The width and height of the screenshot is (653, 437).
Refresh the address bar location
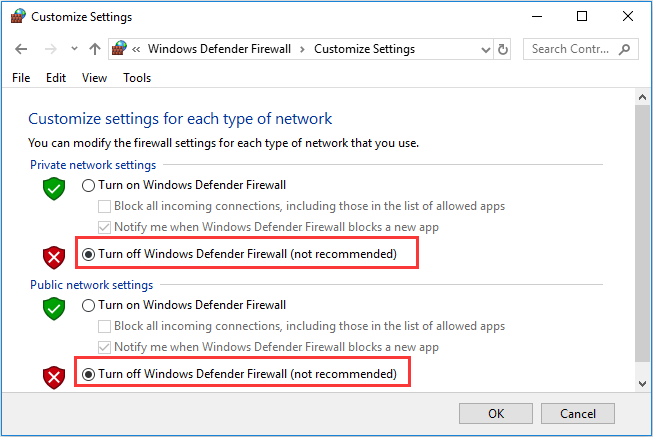pyautogui.click(x=503, y=49)
